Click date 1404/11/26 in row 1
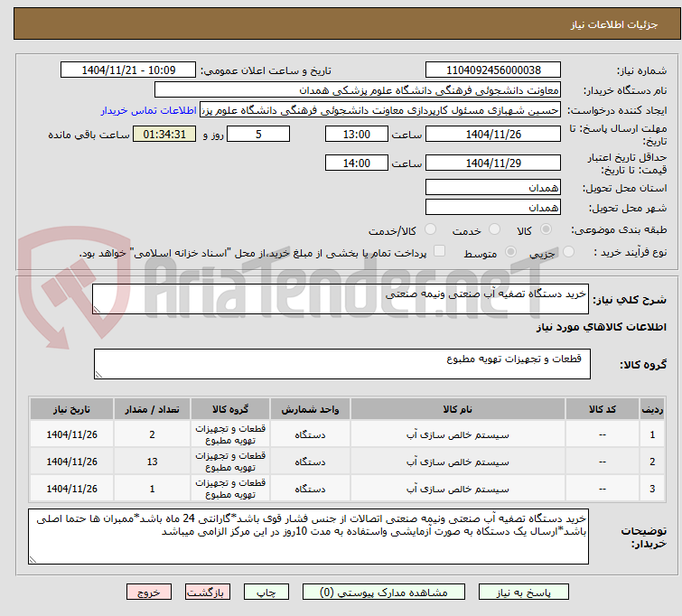The height and width of the screenshot is (616, 682). 71,434
